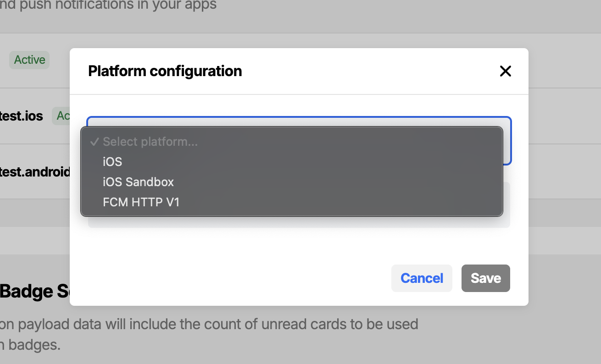Close the Platform configuration dialog

click(x=505, y=71)
